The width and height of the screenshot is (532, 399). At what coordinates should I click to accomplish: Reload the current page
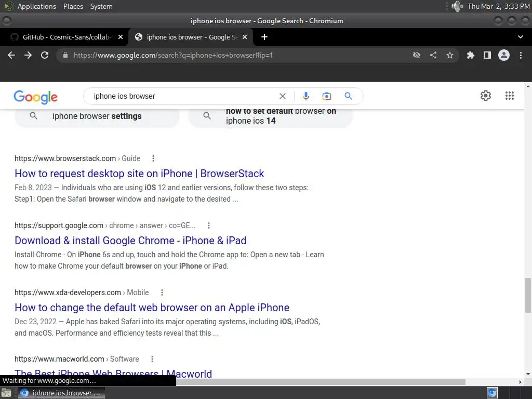pos(45,55)
